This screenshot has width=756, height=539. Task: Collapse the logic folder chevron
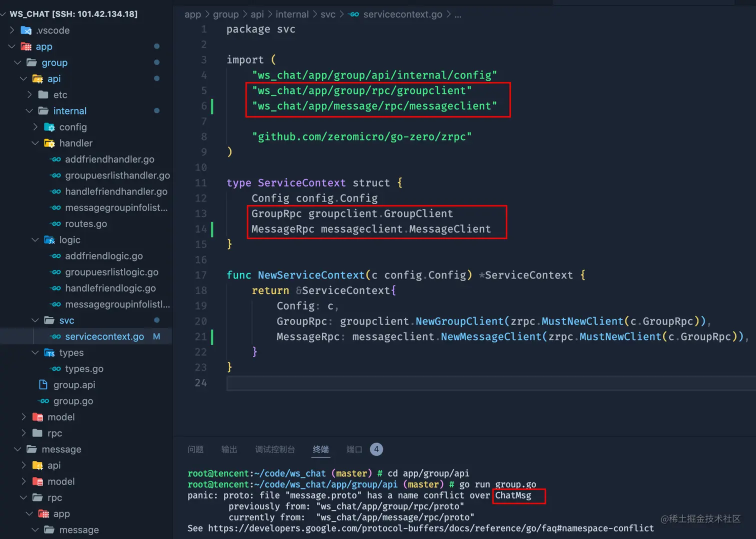pos(35,240)
